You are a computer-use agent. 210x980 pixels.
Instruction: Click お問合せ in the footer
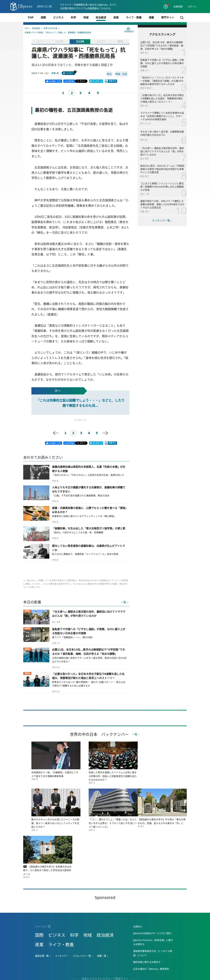click(x=138, y=926)
